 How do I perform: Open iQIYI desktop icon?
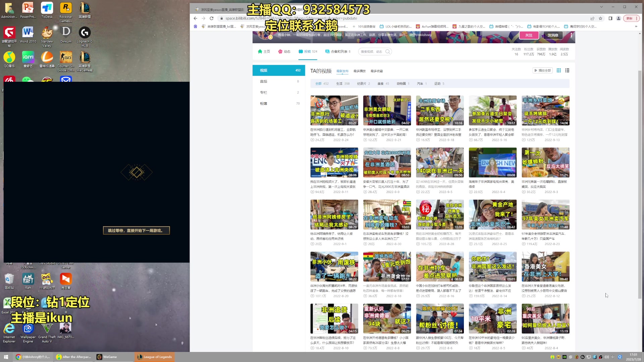tap(28, 60)
